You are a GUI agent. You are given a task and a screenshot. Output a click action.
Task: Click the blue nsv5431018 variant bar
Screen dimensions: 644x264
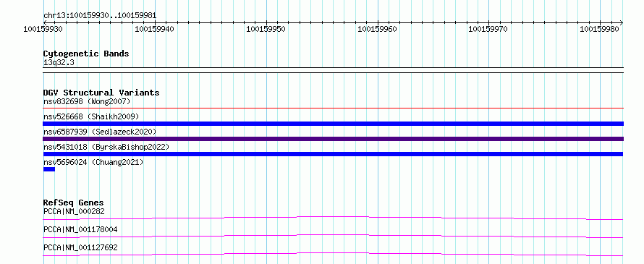pyautogui.click(x=334, y=154)
